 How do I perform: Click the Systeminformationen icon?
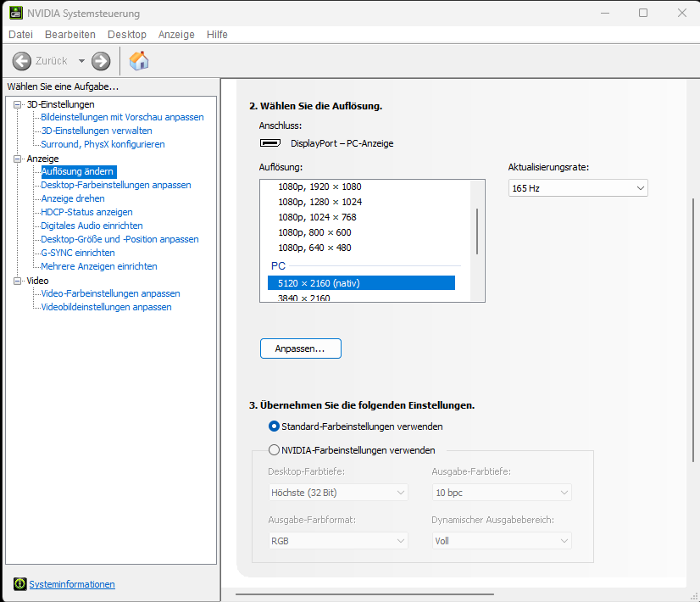pos(19,583)
